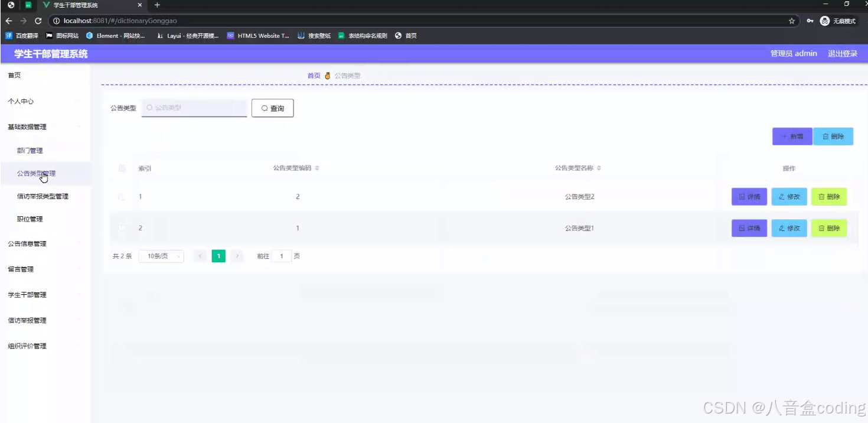
Task: Expand the 留言管理 sidebar menu
Action: pos(45,269)
